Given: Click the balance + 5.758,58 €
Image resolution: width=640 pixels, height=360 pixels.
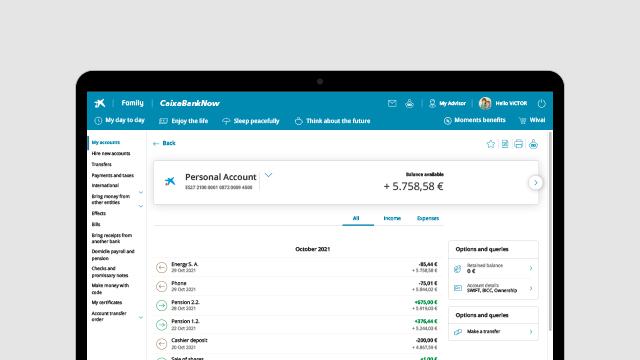Looking at the screenshot, I should (413, 187).
